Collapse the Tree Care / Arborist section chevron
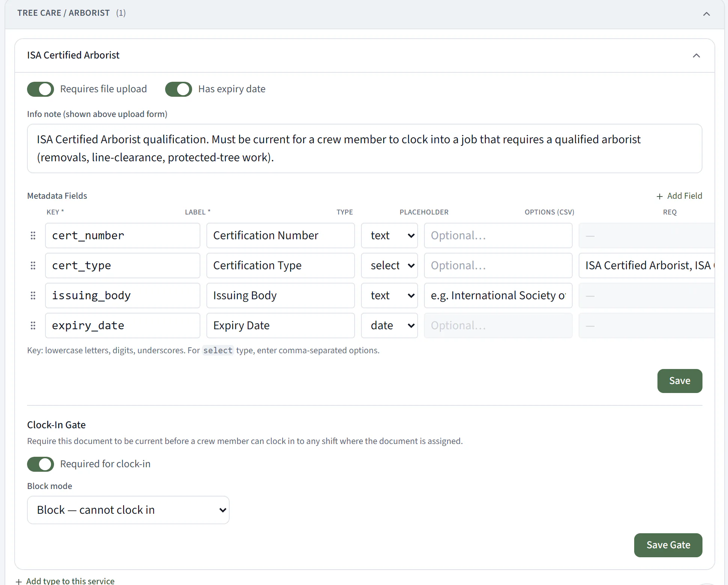The width and height of the screenshot is (728, 585). [706, 14]
